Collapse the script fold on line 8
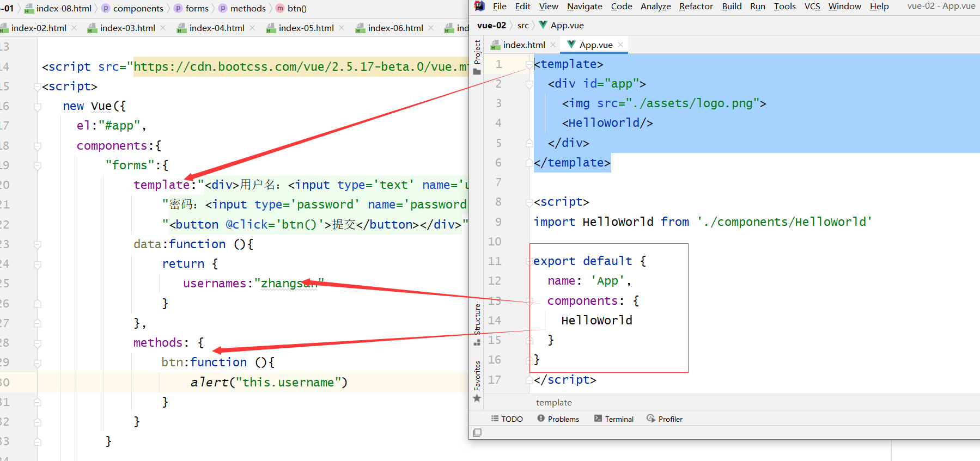 (x=529, y=202)
